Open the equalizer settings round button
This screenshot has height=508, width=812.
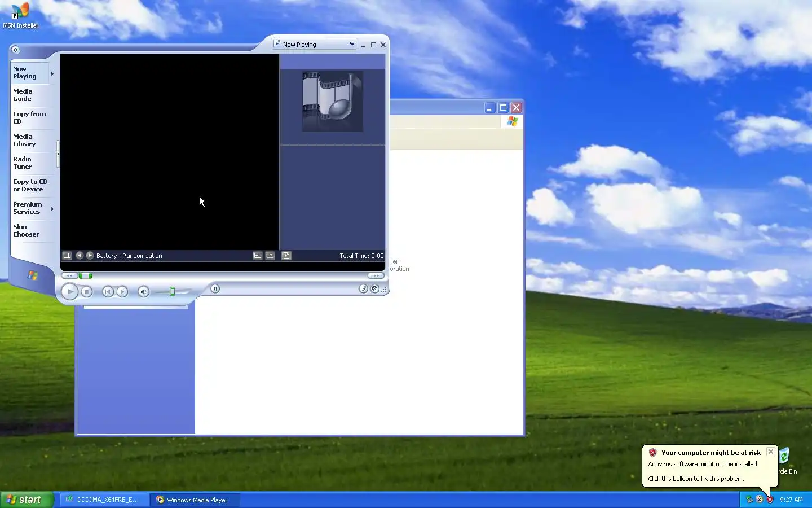(215, 288)
